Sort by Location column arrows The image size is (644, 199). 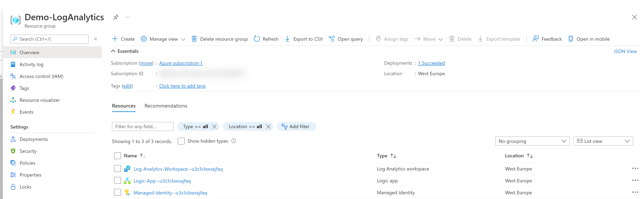[x=530, y=156]
